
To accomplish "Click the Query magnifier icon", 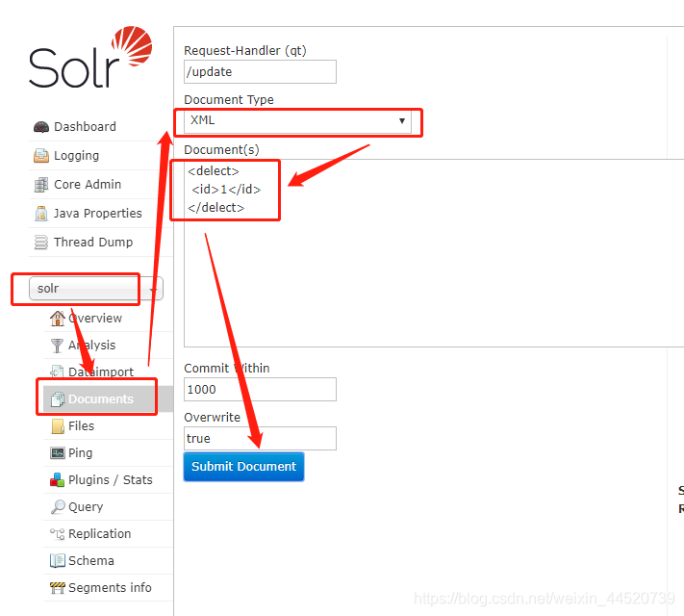I will point(58,507).
